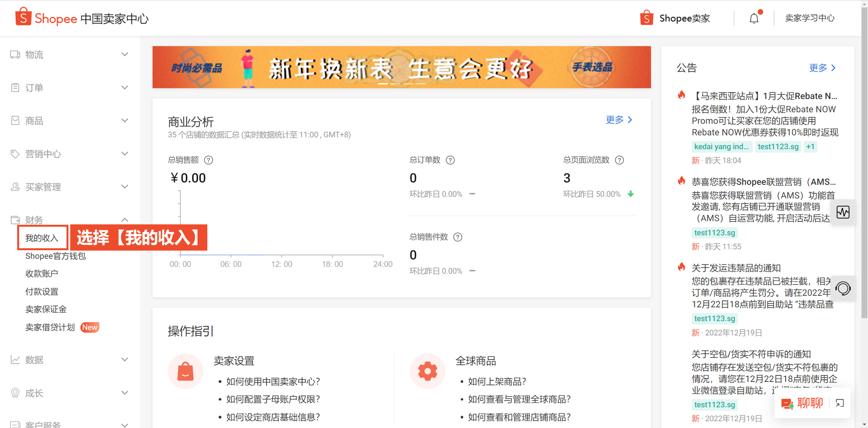Select 我的收入 in sidebar

pyautogui.click(x=42, y=238)
